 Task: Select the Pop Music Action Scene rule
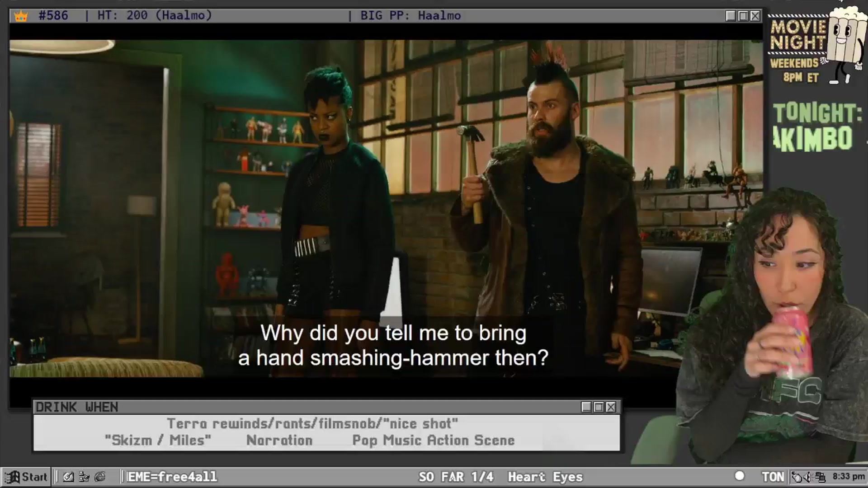click(x=434, y=440)
